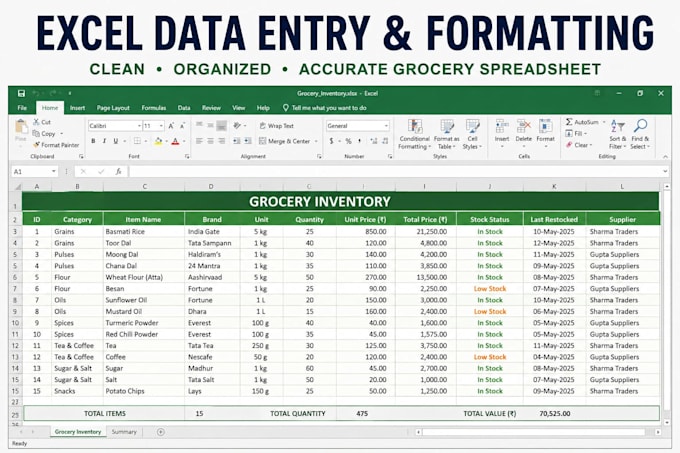Switch to the Data tab
Screen dimensions: 680x453
(184, 108)
